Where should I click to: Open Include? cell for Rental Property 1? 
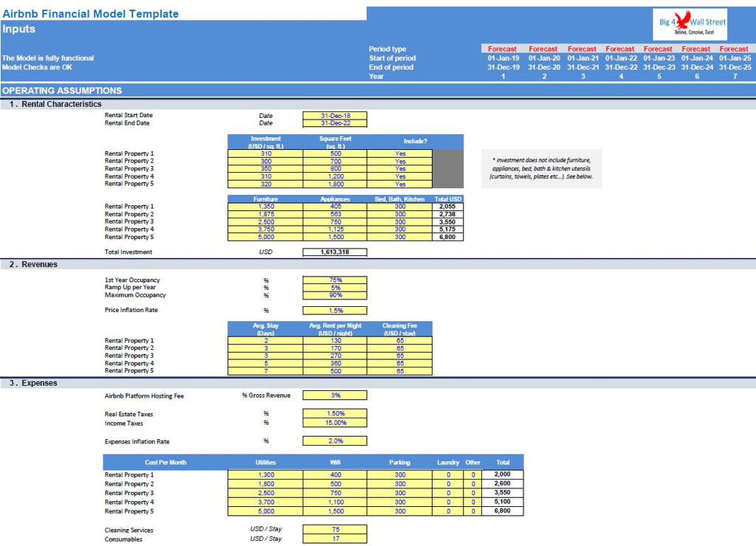click(399, 153)
